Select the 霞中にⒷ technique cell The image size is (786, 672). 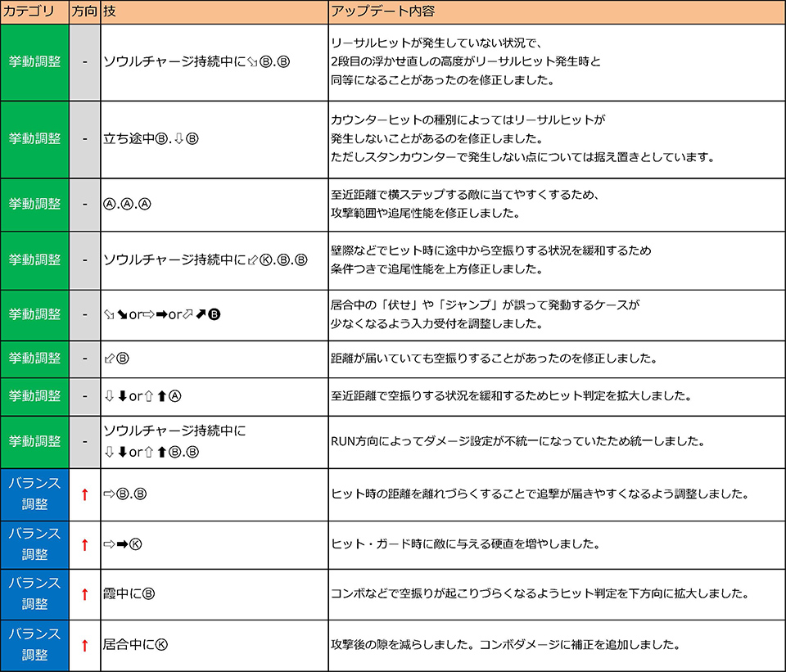click(129, 594)
